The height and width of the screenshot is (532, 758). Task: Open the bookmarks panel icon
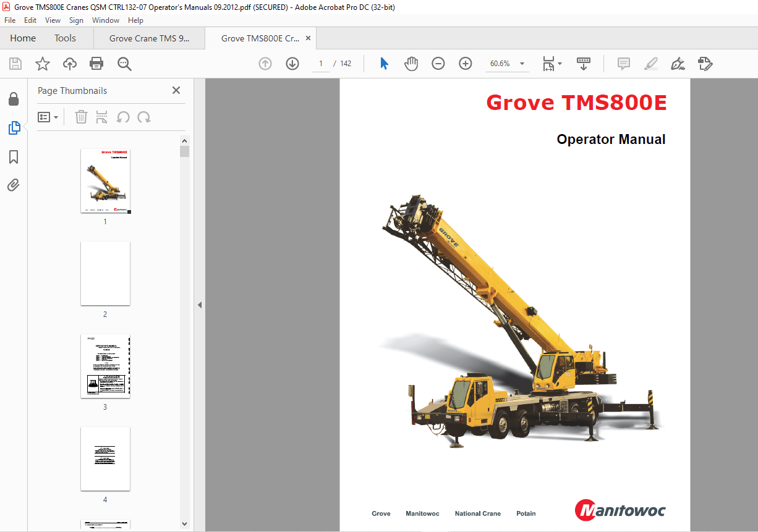[x=14, y=157]
